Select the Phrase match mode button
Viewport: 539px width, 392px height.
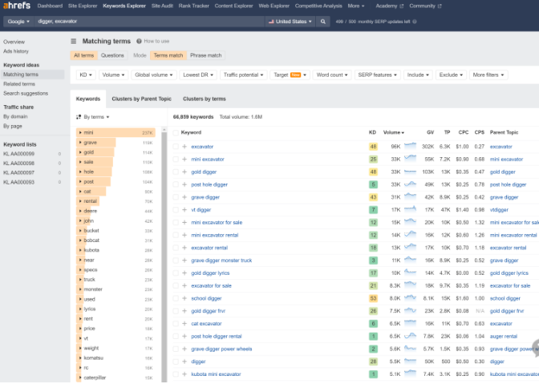(205, 55)
